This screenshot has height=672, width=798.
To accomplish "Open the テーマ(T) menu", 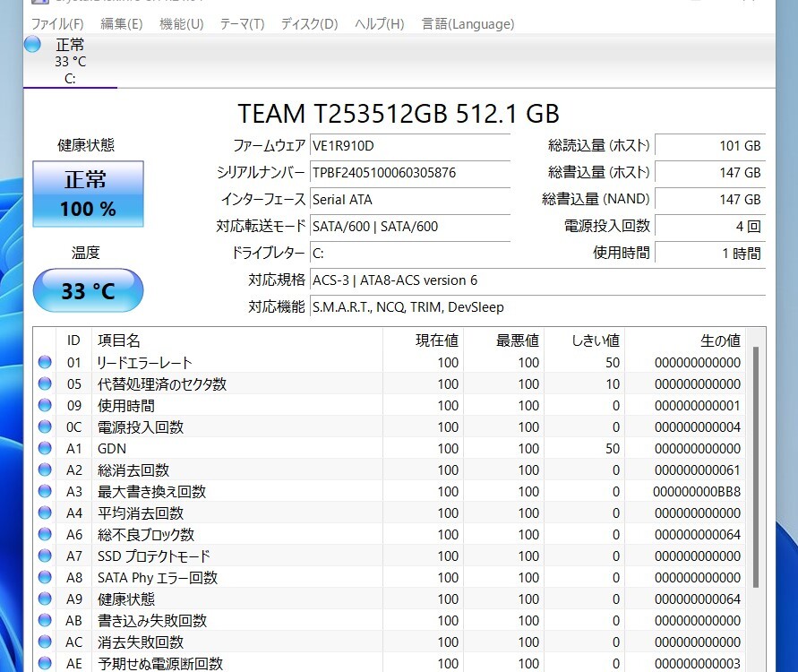I will click(242, 23).
